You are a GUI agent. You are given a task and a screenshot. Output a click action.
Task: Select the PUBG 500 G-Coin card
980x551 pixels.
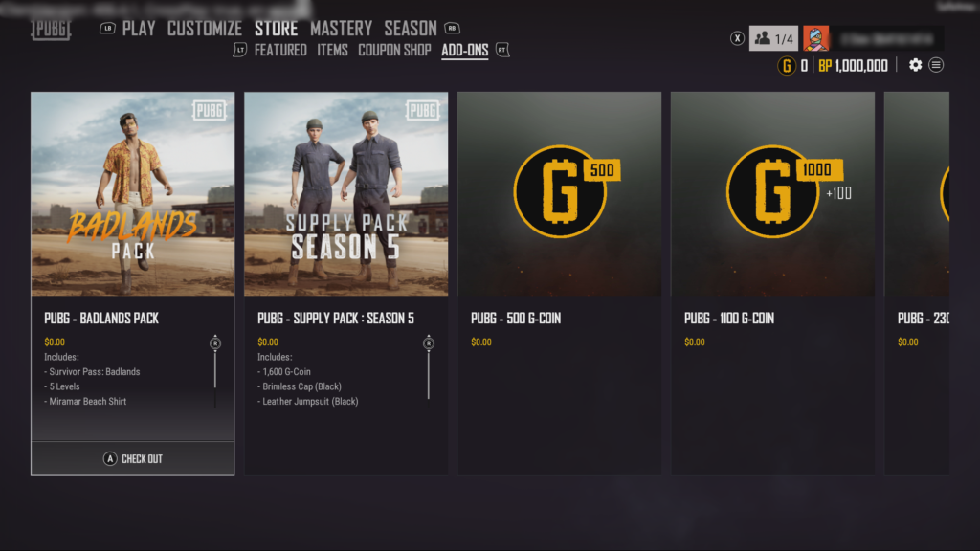coord(559,283)
